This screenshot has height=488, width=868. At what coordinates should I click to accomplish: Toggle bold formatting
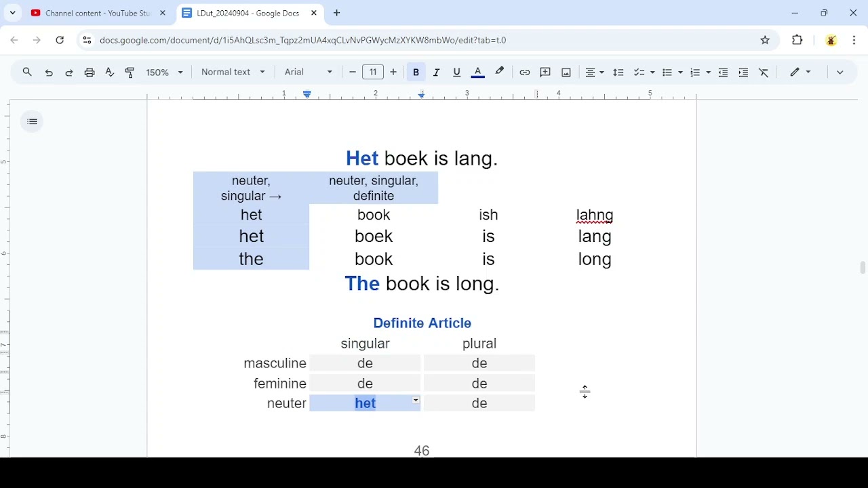(x=416, y=72)
